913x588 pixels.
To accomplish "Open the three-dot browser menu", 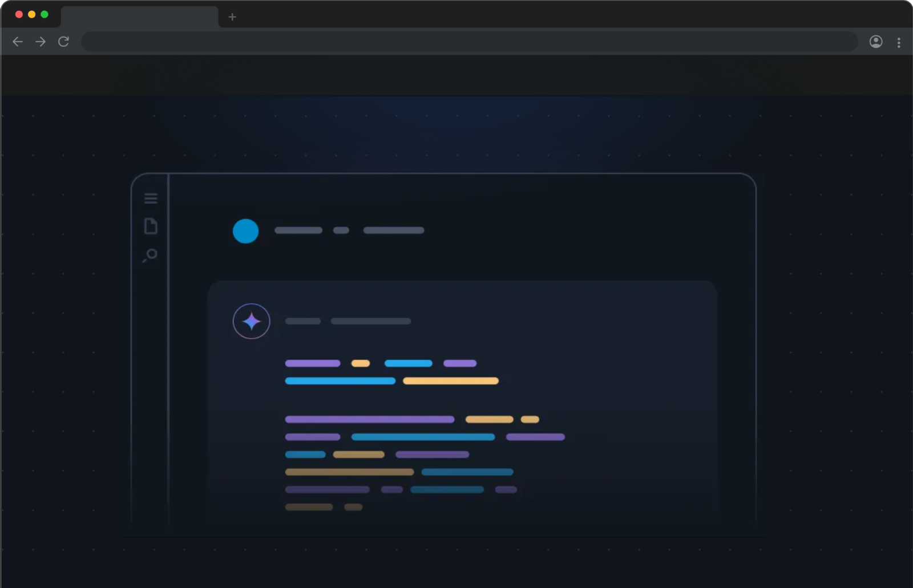I will [899, 42].
